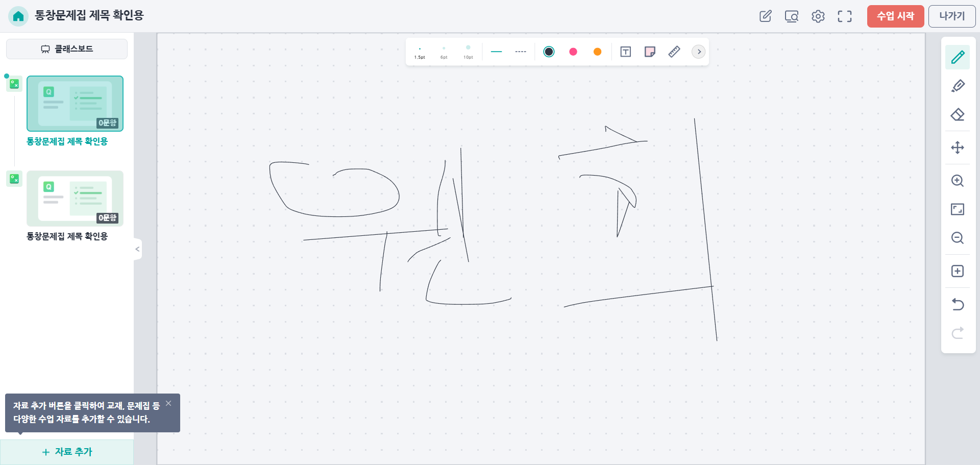Open the settings gear menu
980x465 pixels.
click(818, 16)
